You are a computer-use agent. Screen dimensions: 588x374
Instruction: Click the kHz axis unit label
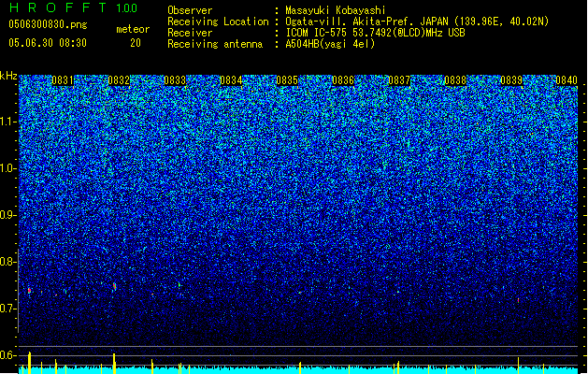[8, 76]
